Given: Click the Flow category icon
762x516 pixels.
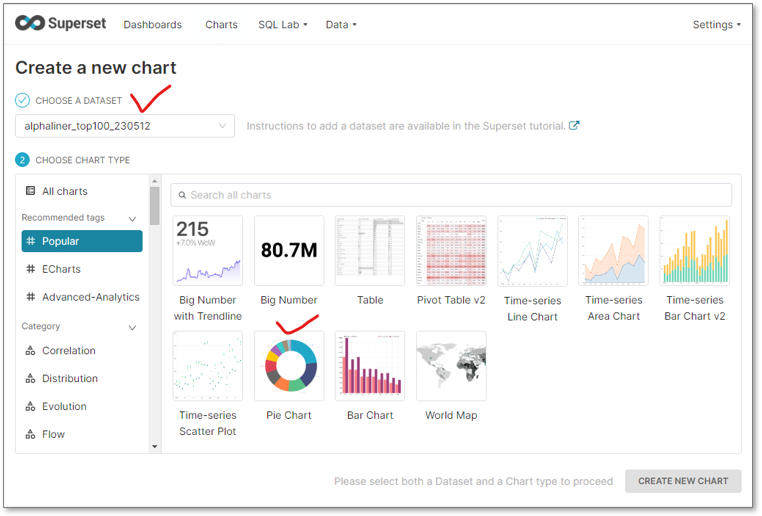Looking at the screenshot, I should pyautogui.click(x=31, y=434).
